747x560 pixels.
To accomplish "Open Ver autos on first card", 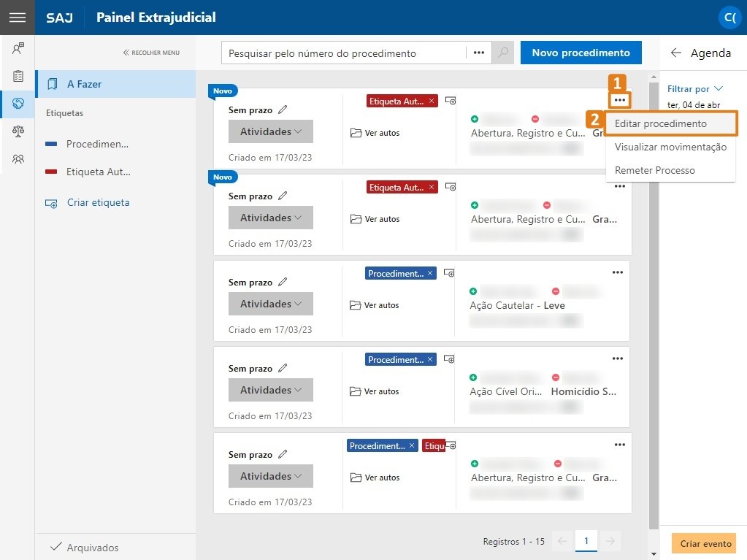I will 375,133.
